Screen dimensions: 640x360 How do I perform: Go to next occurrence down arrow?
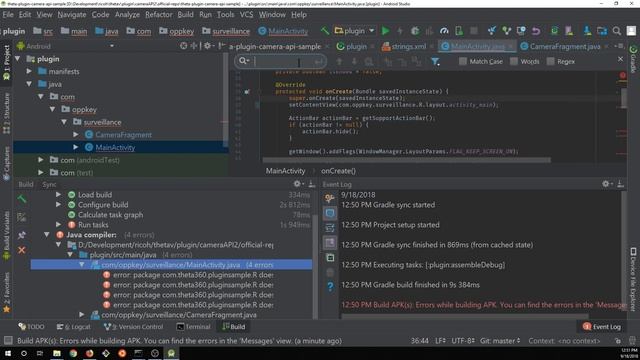(354, 62)
